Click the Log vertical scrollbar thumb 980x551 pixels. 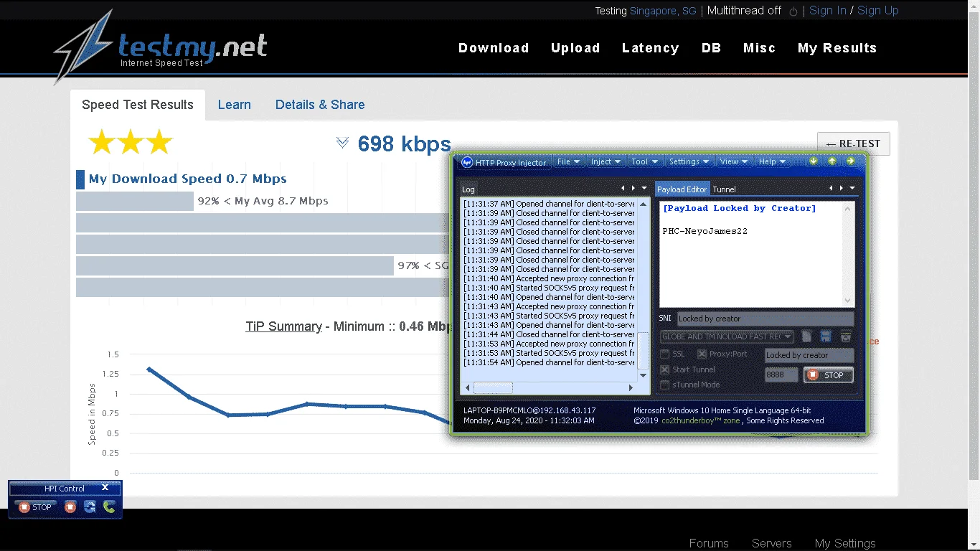644,350
